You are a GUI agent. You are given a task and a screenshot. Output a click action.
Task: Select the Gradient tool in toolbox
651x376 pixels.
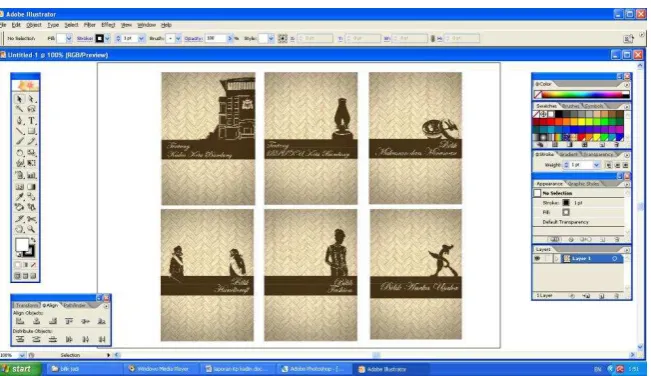32,187
